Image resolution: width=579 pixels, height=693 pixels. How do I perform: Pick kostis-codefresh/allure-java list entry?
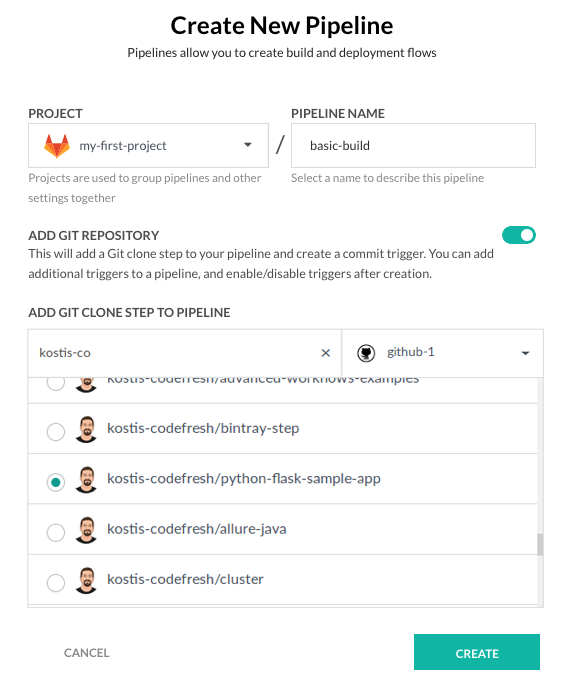[x=283, y=529]
